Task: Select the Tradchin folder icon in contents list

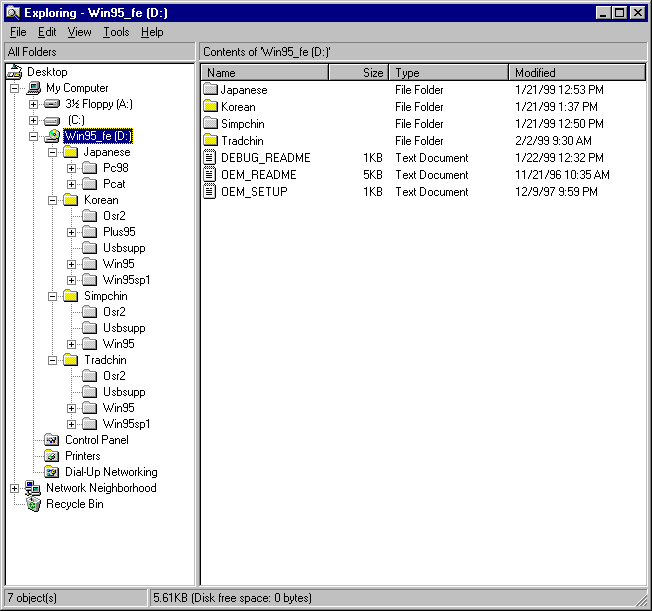Action: click(x=210, y=140)
